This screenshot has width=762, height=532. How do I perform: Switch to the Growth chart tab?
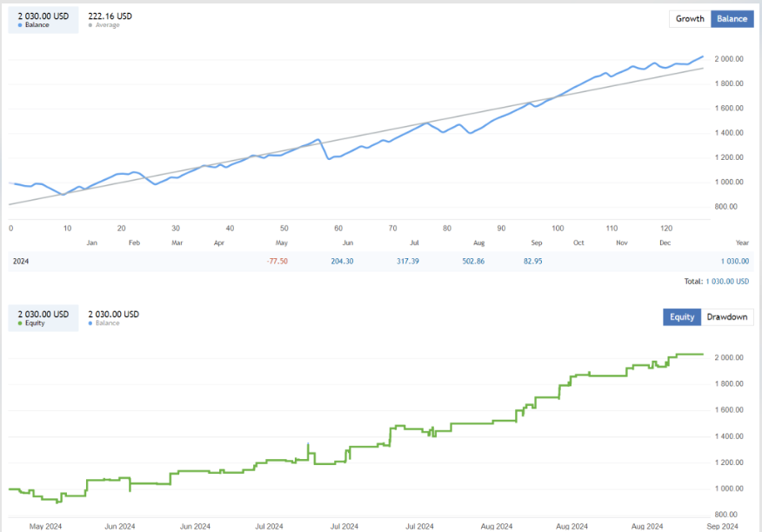pos(690,19)
